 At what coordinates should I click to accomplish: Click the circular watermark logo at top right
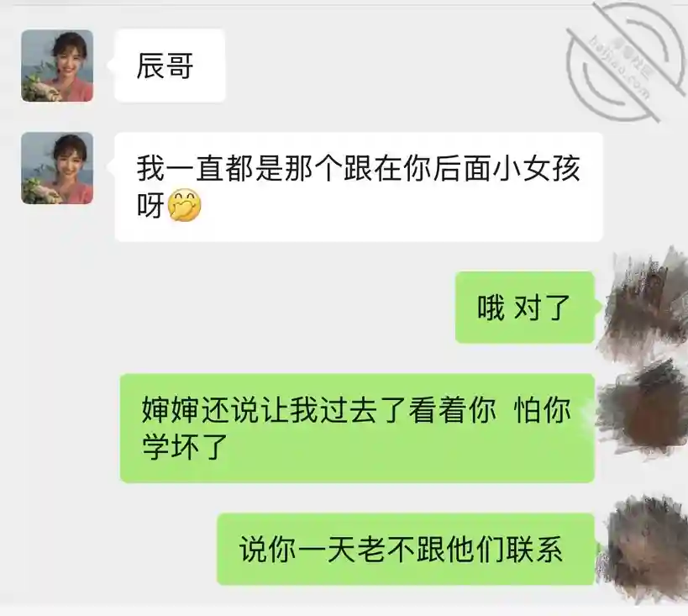[x=625, y=61]
